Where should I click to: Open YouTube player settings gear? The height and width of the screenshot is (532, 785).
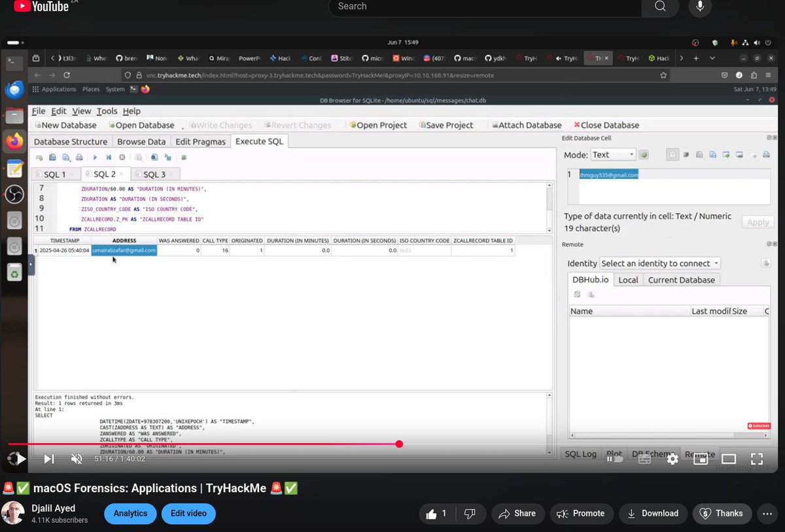[672, 459]
